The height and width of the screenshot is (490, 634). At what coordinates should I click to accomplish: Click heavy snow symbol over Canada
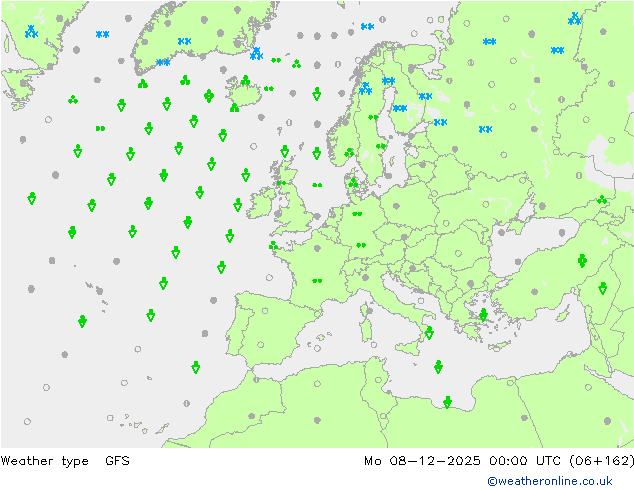point(31,32)
